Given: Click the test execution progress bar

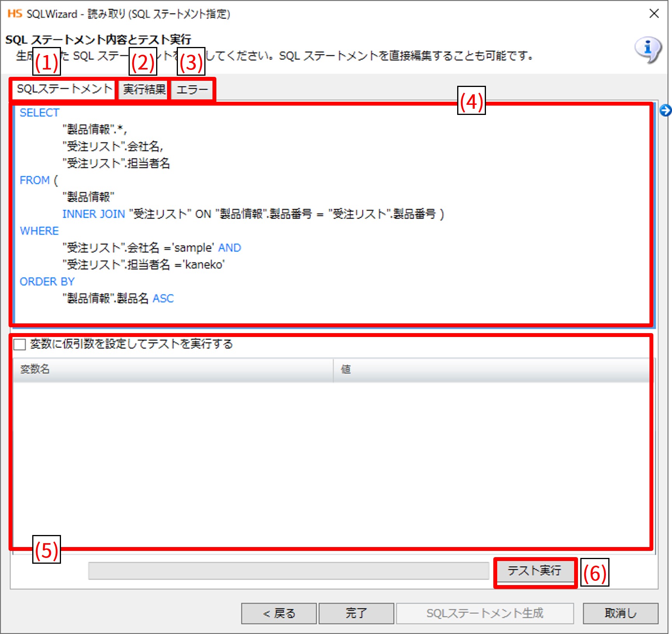Looking at the screenshot, I should tap(288, 571).
